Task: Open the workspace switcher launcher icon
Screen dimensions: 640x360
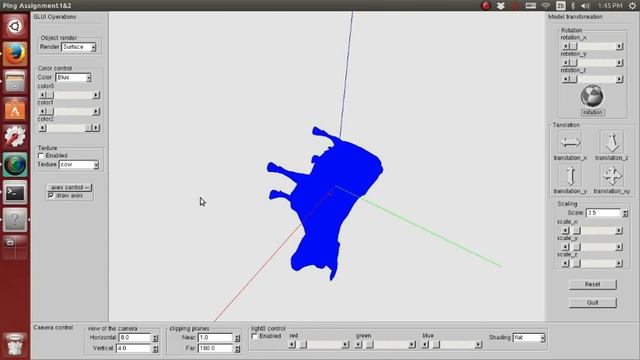Action: (x=15, y=248)
